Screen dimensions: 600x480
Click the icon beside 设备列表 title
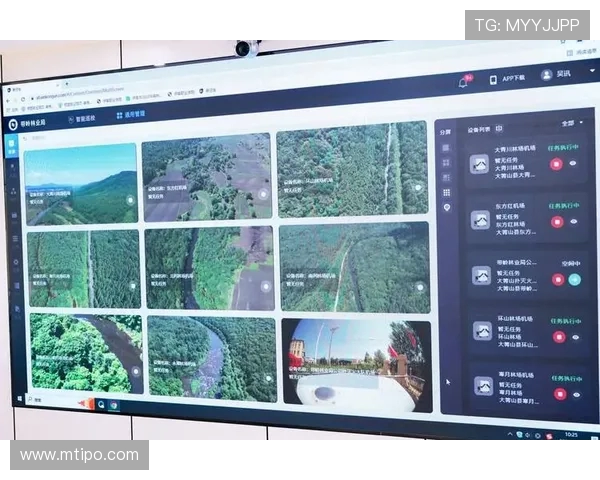pyautogui.click(x=499, y=129)
